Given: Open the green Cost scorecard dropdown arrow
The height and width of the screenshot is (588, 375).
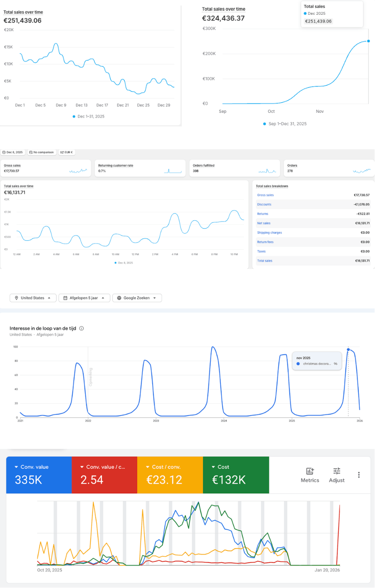Looking at the screenshot, I should coord(213,467).
